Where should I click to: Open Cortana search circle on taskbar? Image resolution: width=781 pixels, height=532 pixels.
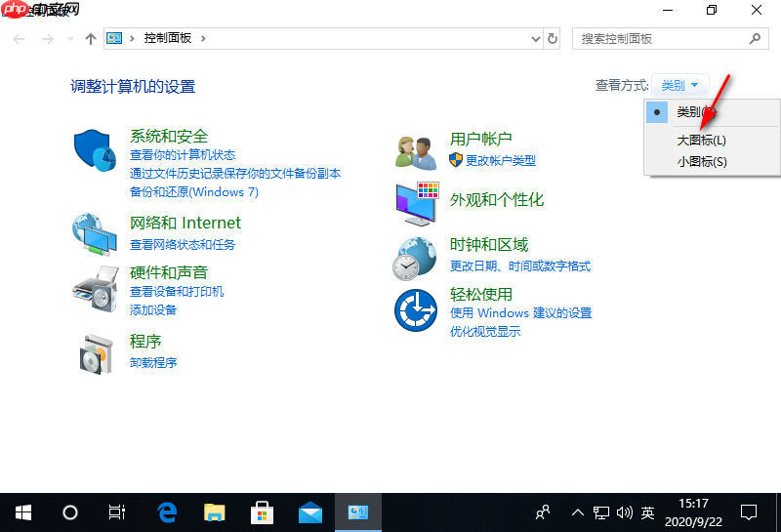[x=70, y=512]
